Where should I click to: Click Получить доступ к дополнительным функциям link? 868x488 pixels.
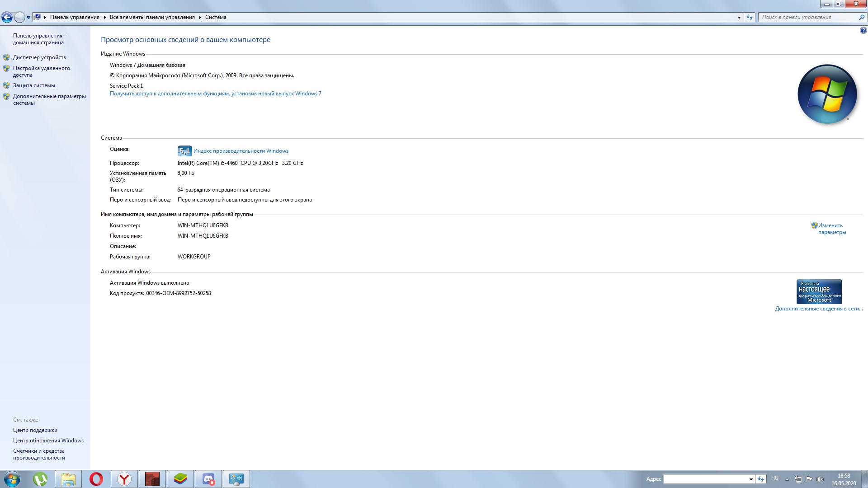[x=215, y=94]
